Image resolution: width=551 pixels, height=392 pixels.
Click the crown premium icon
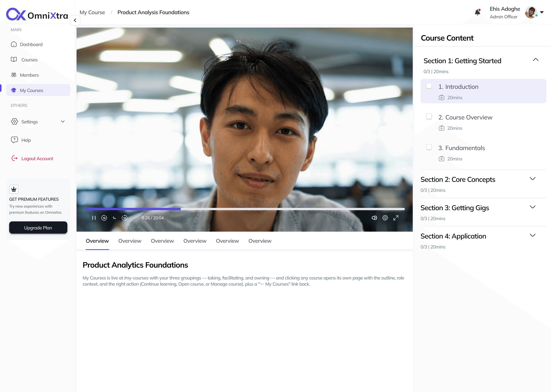click(x=14, y=189)
